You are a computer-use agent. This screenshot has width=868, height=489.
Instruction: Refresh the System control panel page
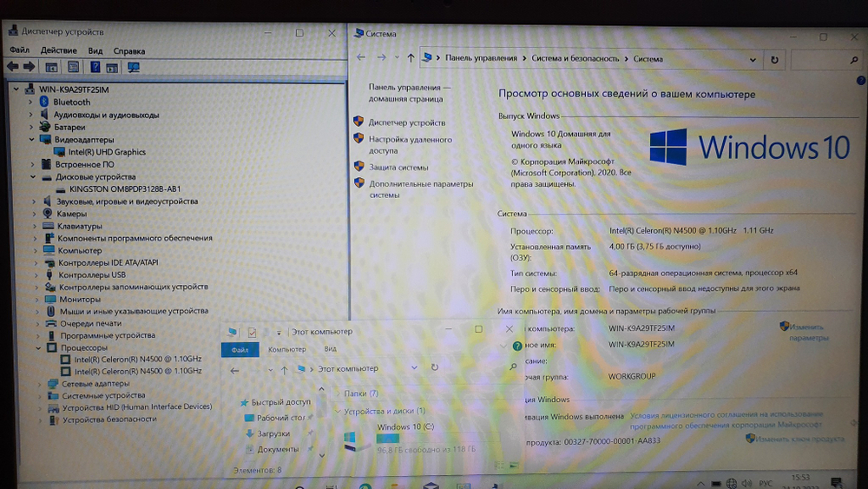tap(774, 60)
